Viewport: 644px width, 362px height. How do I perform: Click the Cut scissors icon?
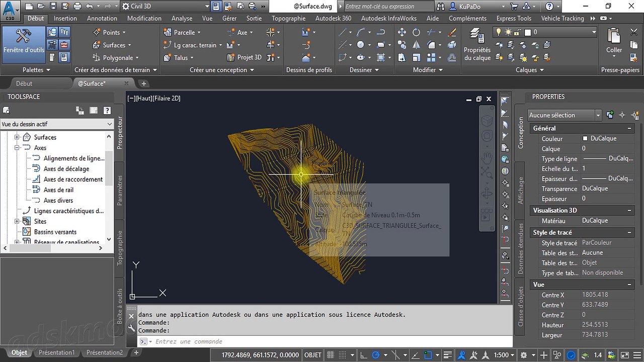(x=633, y=32)
